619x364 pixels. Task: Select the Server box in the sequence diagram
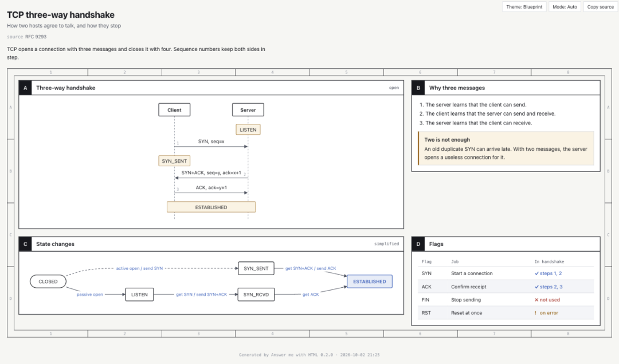[248, 109]
